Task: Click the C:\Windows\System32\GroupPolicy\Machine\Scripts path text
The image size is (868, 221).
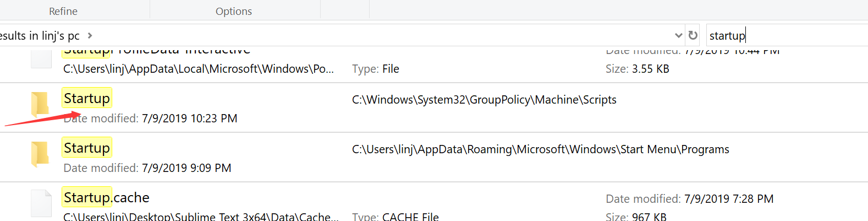Action: 484,100
